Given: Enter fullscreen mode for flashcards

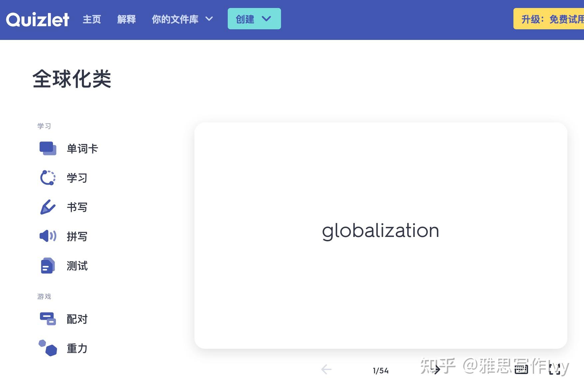Looking at the screenshot, I should point(555,369).
